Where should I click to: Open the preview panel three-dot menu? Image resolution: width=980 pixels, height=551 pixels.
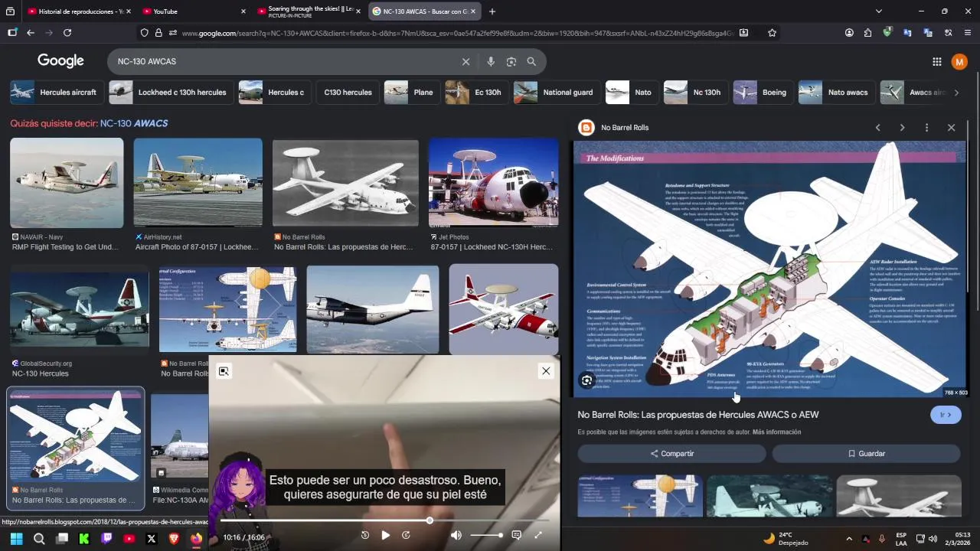(926, 128)
